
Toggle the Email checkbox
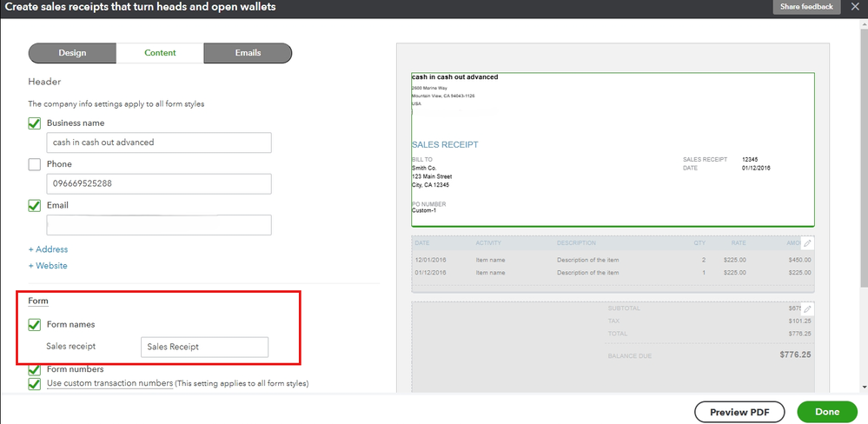35,205
